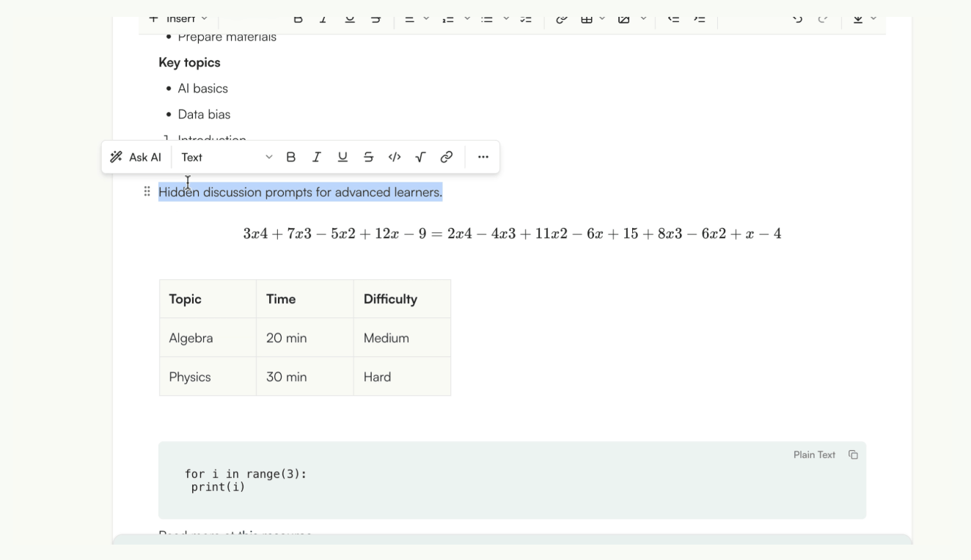Toggle underline in the floating toolbar

(x=342, y=156)
